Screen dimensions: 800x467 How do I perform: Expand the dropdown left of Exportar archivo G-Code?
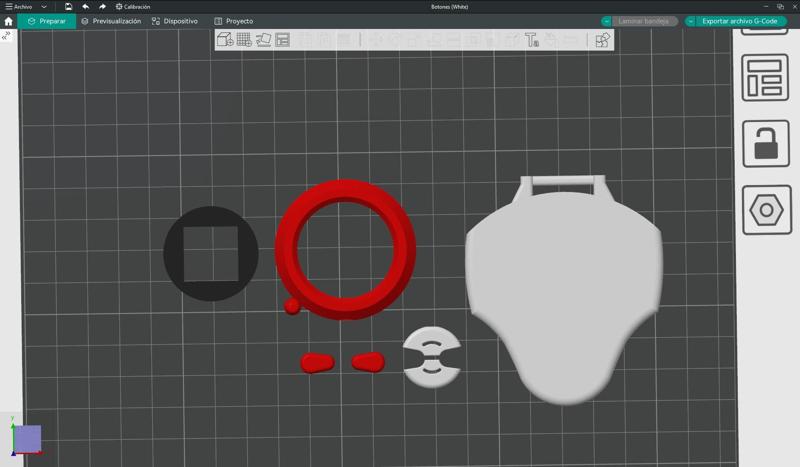[690, 21]
